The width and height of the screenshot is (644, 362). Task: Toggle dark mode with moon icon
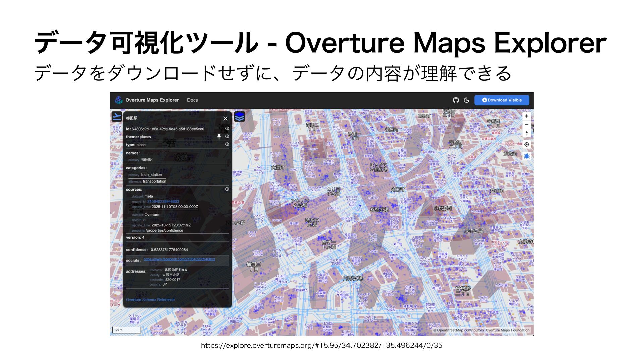coord(466,100)
